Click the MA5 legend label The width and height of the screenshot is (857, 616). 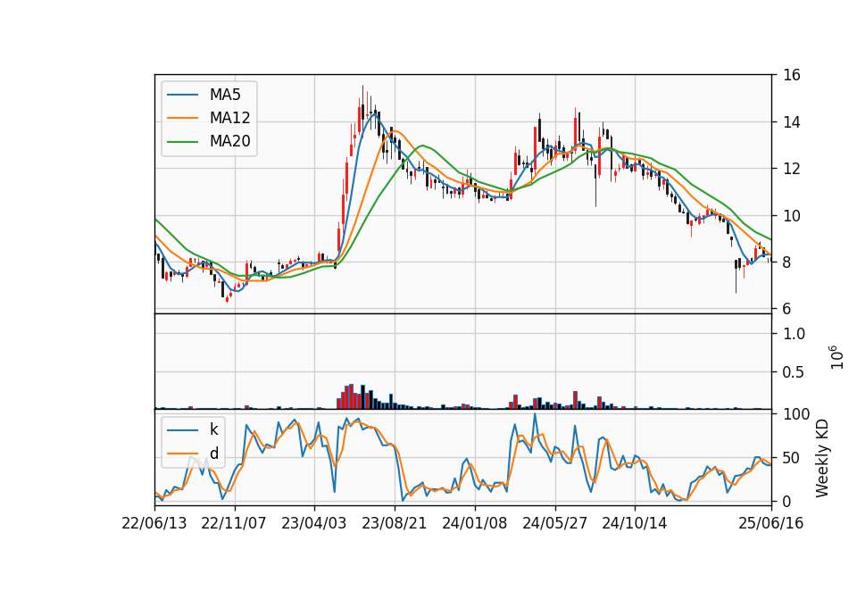225,95
